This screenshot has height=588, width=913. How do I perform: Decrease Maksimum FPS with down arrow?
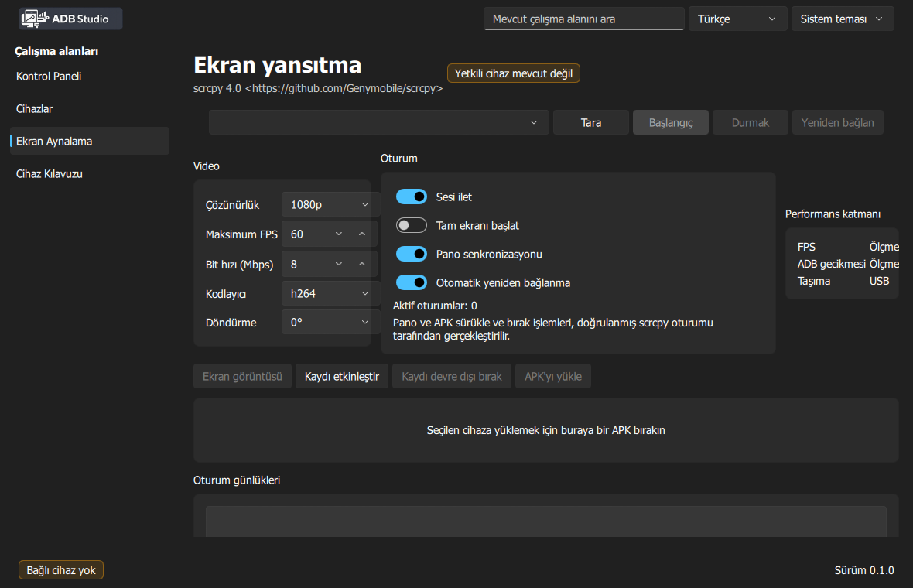[339, 234]
